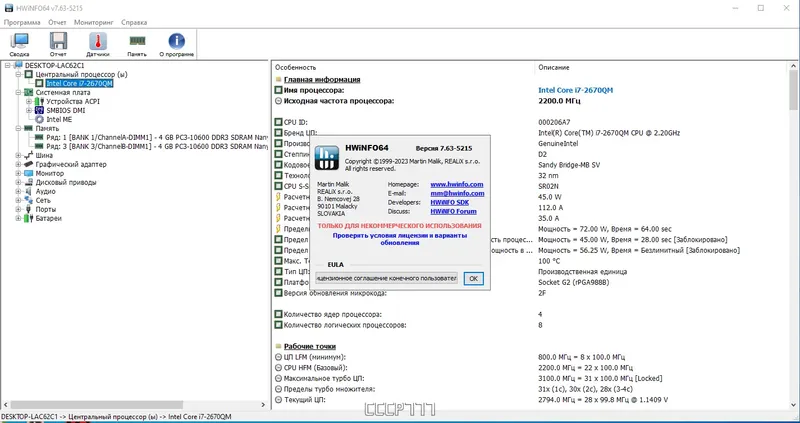Open the Мониторинг menu
Viewport: 800px width, 423px height.
point(94,22)
